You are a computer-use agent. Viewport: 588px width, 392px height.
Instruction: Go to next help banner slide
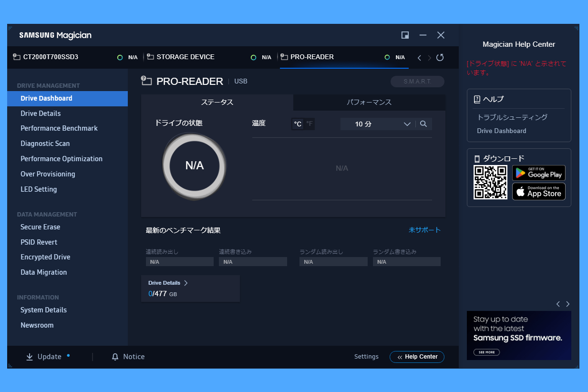[567, 304]
